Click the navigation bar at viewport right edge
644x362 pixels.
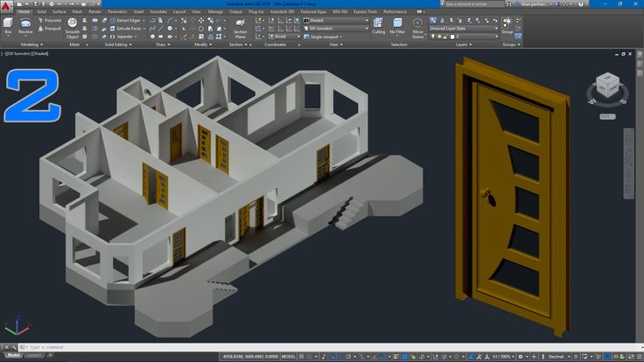tap(629, 164)
